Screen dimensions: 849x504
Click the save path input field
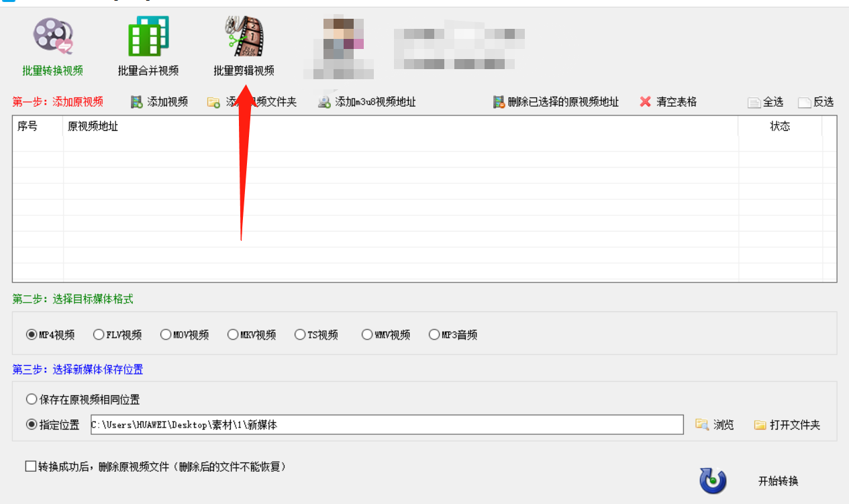coord(387,425)
